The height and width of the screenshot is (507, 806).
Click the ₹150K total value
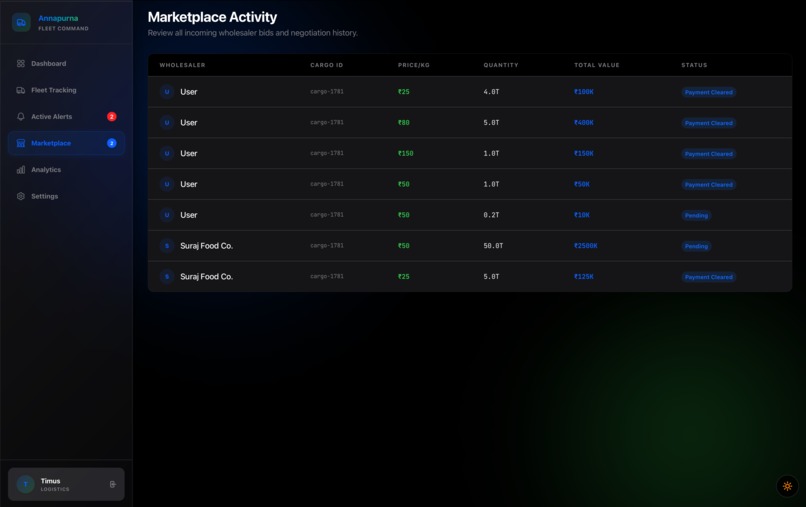[583, 154]
